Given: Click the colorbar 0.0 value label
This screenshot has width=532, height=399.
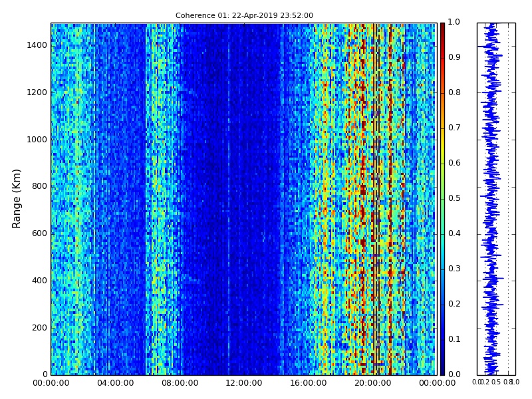Looking at the screenshot, I should pos(454,374).
